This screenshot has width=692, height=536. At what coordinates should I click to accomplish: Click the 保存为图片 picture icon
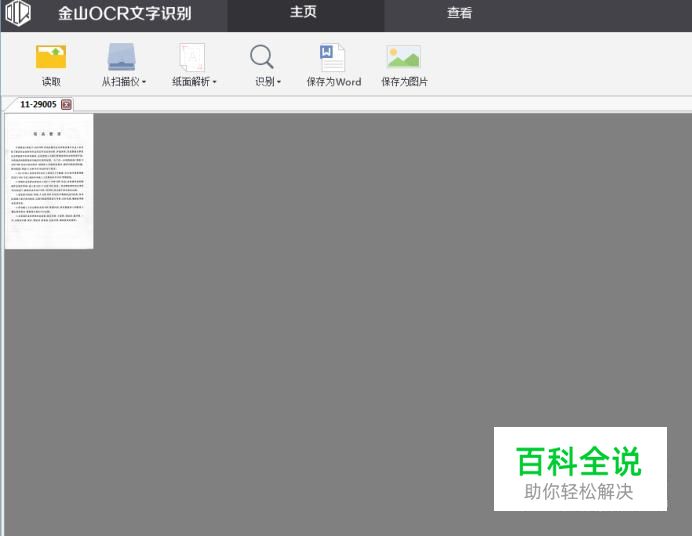coord(403,56)
